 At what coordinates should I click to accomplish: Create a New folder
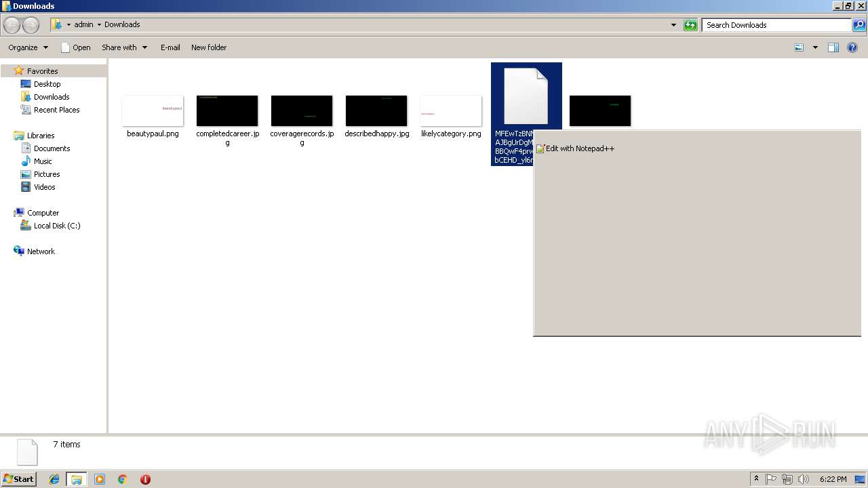coord(209,47)
